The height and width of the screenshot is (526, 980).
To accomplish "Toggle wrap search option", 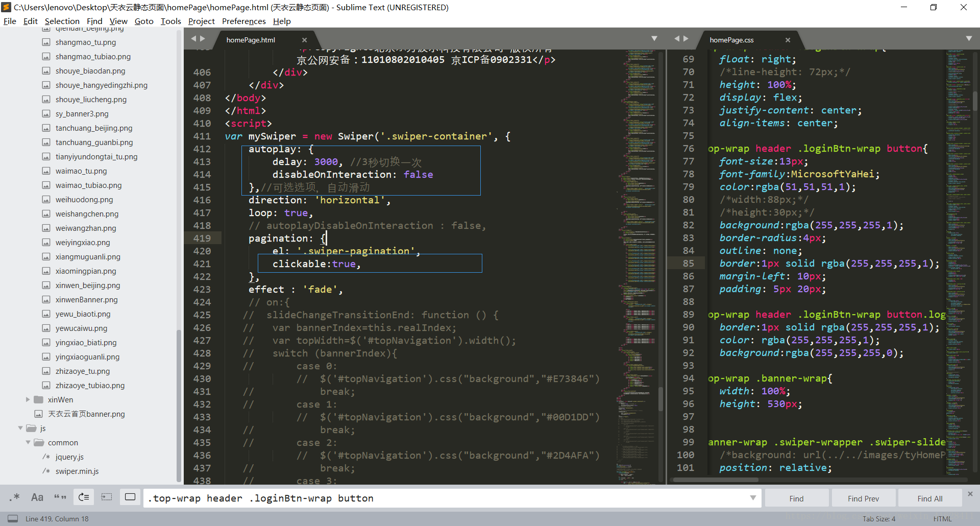I will click(84, 497).
